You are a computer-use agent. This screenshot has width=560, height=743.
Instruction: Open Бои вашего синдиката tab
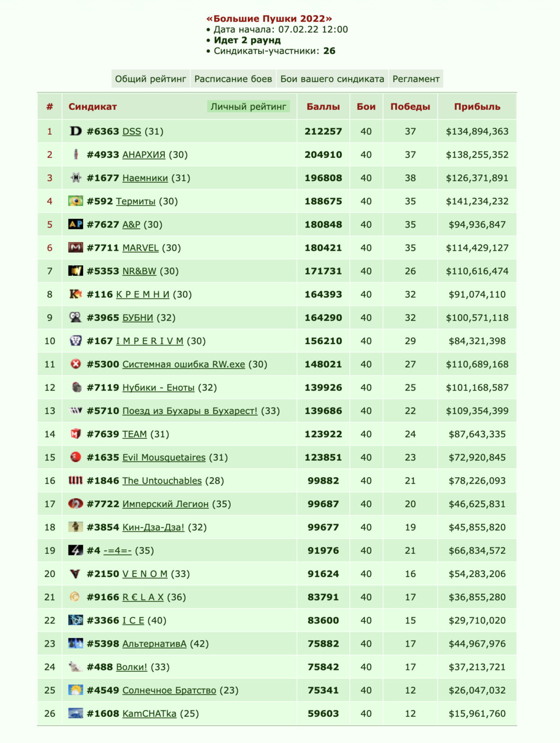click(x=332, y=79)
